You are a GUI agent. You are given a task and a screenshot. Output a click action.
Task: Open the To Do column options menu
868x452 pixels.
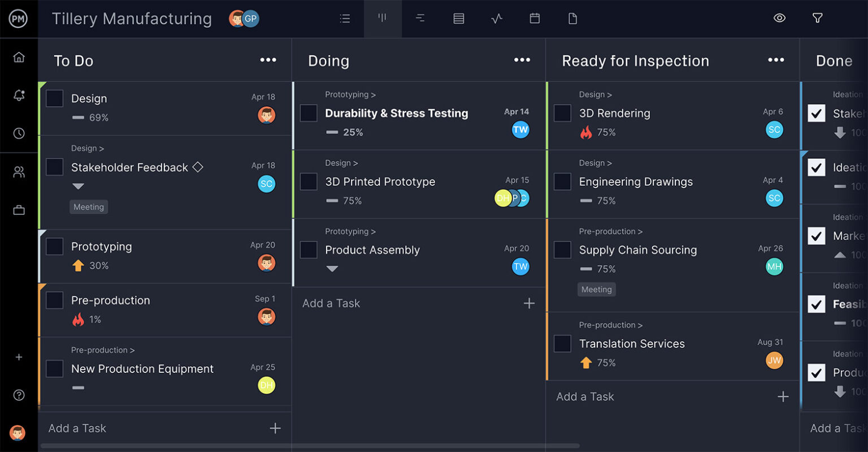tap(268, 59)
